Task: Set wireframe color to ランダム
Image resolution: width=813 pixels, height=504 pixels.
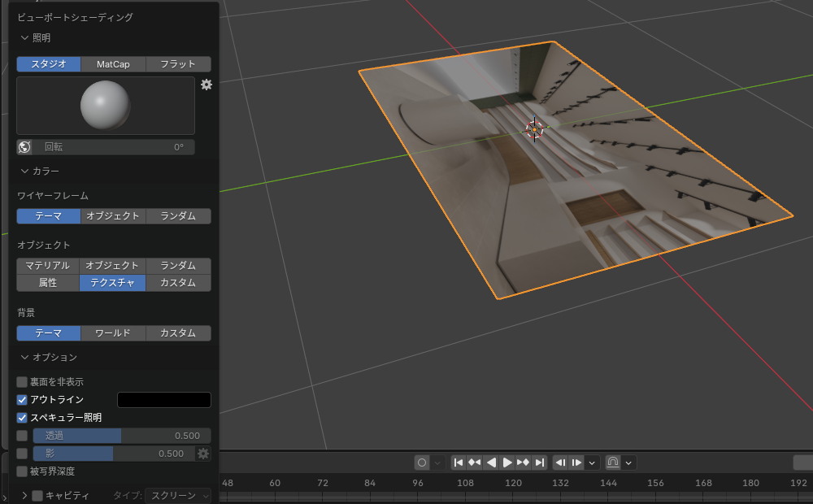Action: (178, 216)
